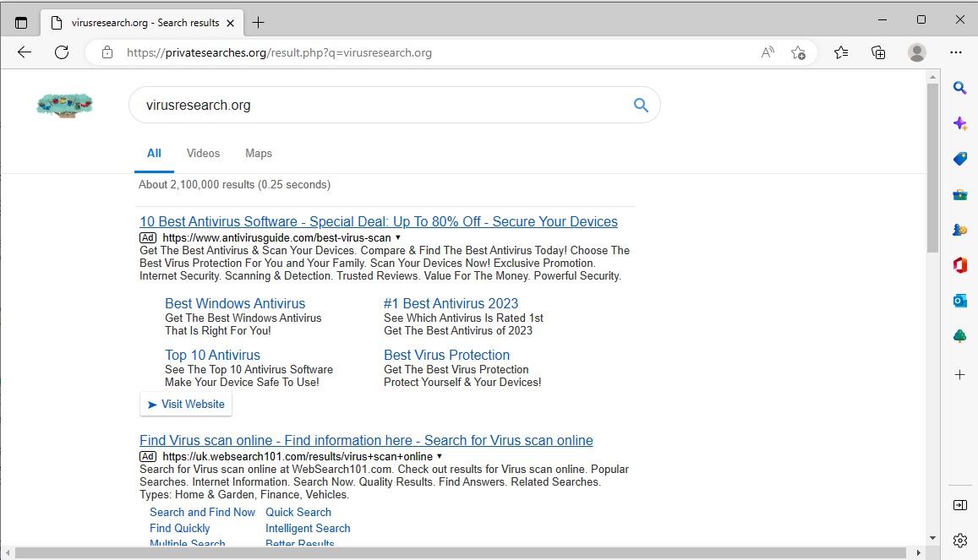Open the tab actions menu icon
978x560 pixels.
click(x=21, y=23)
